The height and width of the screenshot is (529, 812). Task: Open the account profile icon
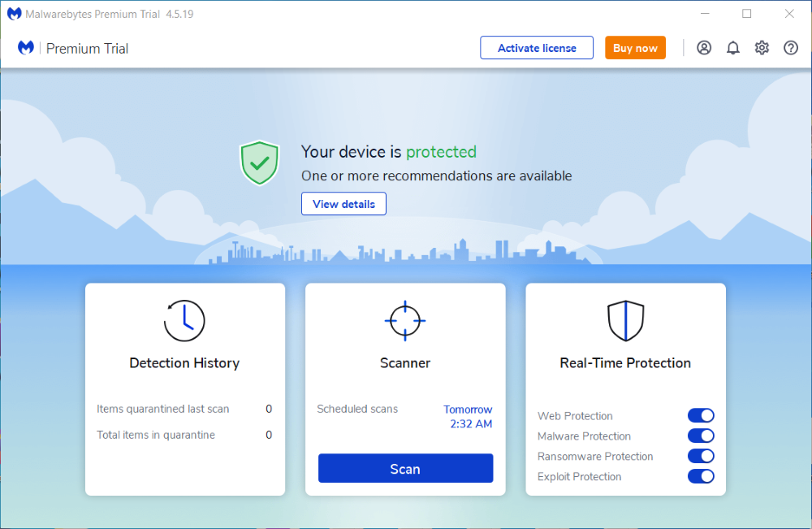pyautogui.click(x=704, y=48)
